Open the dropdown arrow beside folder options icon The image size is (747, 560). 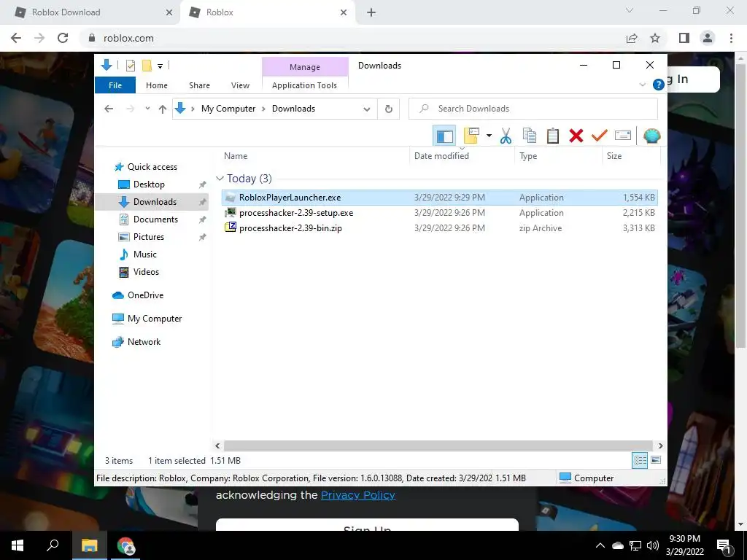point(489,136)
